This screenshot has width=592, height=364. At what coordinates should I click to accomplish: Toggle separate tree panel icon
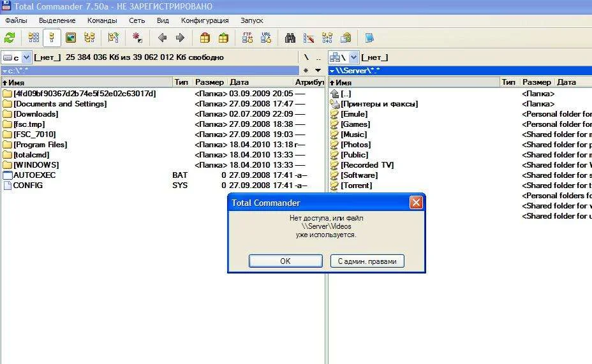point(114,38)
